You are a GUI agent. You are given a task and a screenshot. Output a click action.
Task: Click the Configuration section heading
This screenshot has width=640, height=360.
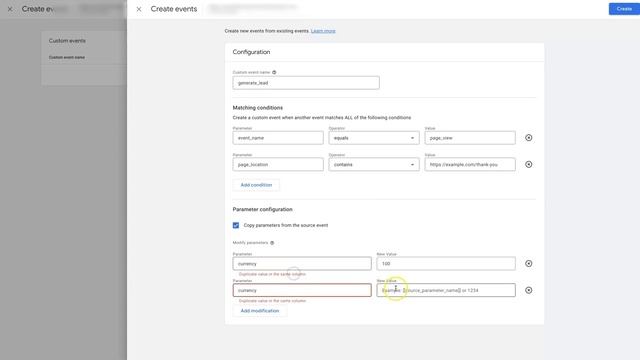pyautogui.click(x=251, y=52)
